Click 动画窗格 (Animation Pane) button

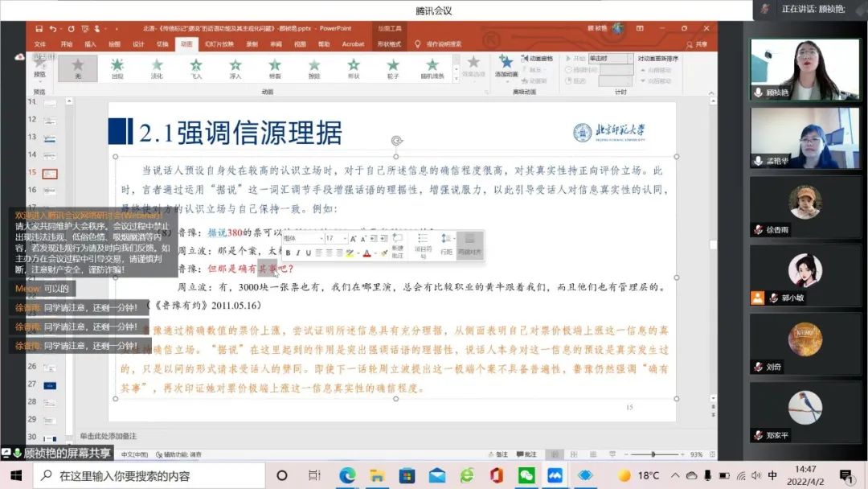click(x=539, y=59)
